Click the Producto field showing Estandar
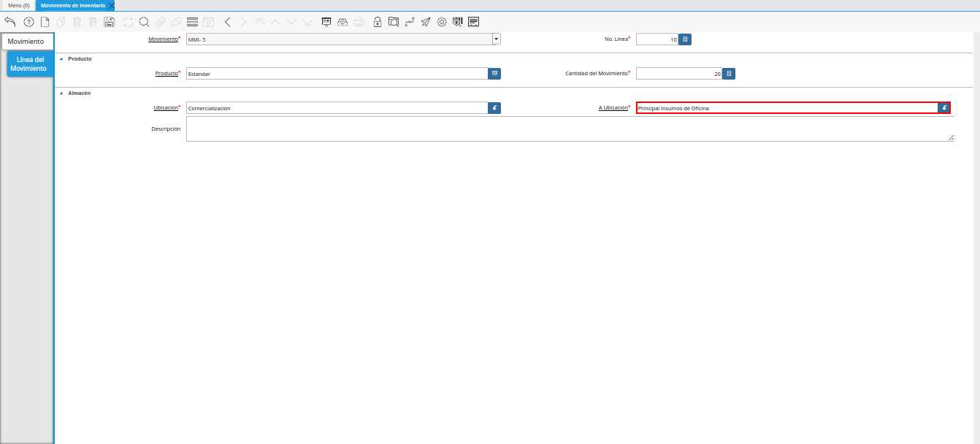Image resolution: width=980 pixels, height=444 pixels. pos(337,74)
